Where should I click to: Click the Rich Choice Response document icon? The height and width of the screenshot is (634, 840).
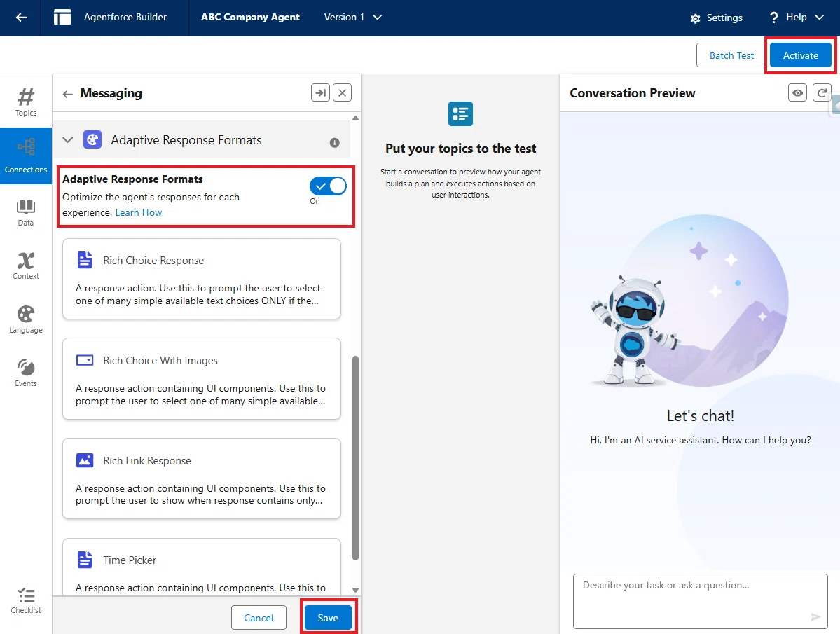(x=85, y=260)
